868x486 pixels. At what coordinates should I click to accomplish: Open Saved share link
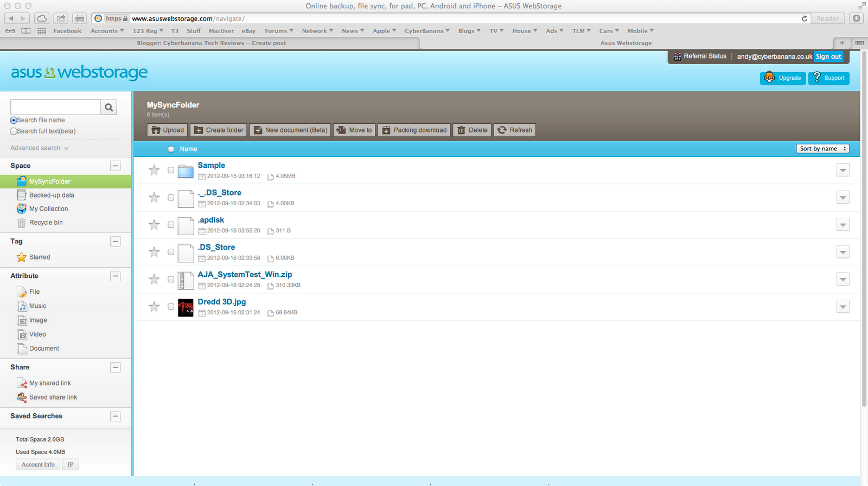tap(53, 397)
